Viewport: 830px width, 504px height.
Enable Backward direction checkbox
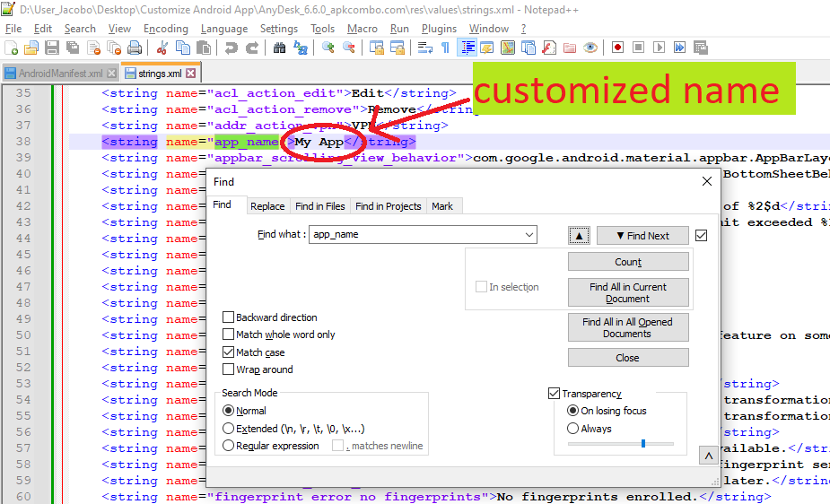[x=228, y=317]
